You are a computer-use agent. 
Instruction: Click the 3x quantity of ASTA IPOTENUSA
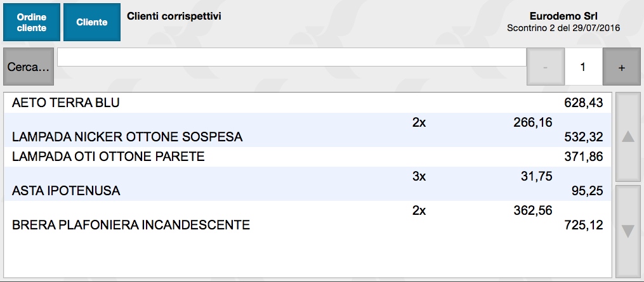(419, 177)
